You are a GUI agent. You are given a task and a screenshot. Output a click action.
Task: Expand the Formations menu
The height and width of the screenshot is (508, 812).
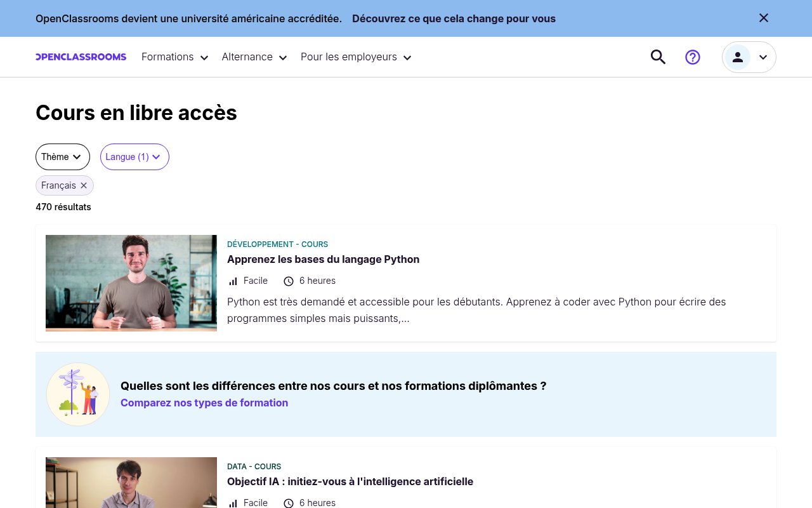tap(174, 57)
